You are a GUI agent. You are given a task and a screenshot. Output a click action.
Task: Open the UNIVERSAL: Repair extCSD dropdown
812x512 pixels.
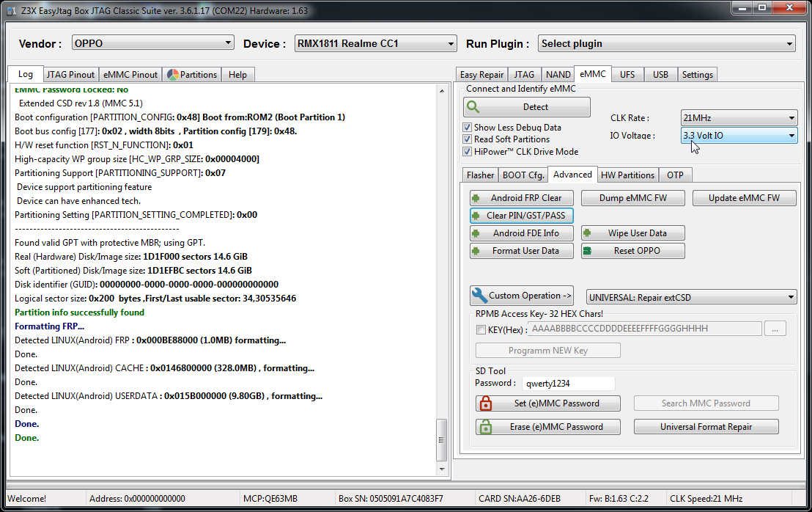[x=691, y=297]
